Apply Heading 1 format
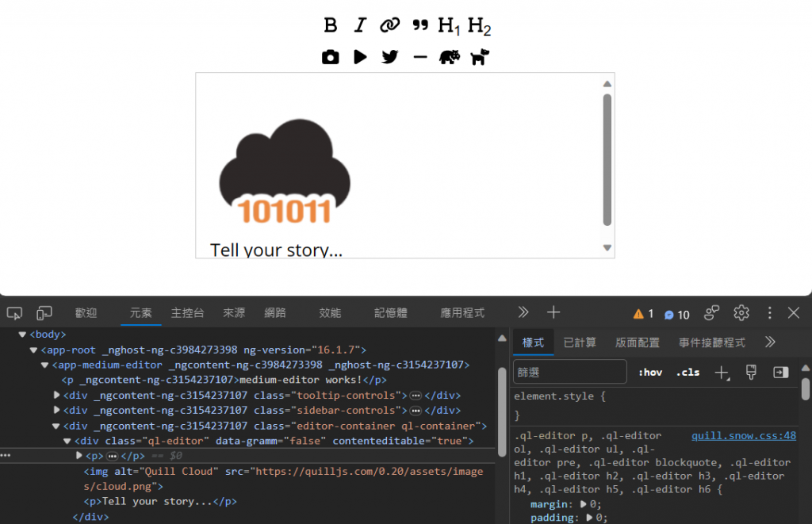The width and height of the screenshot is (812, 524). (x=449, y=26)
